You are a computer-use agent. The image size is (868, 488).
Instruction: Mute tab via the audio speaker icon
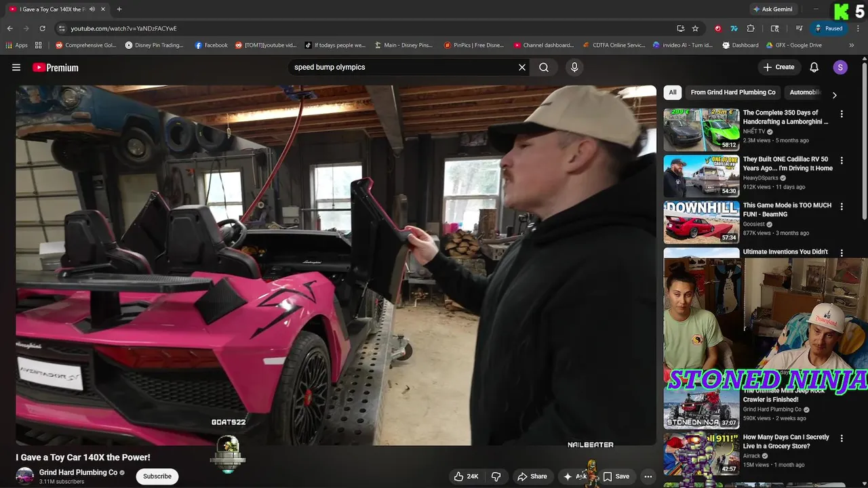click(x=92, y=9)
